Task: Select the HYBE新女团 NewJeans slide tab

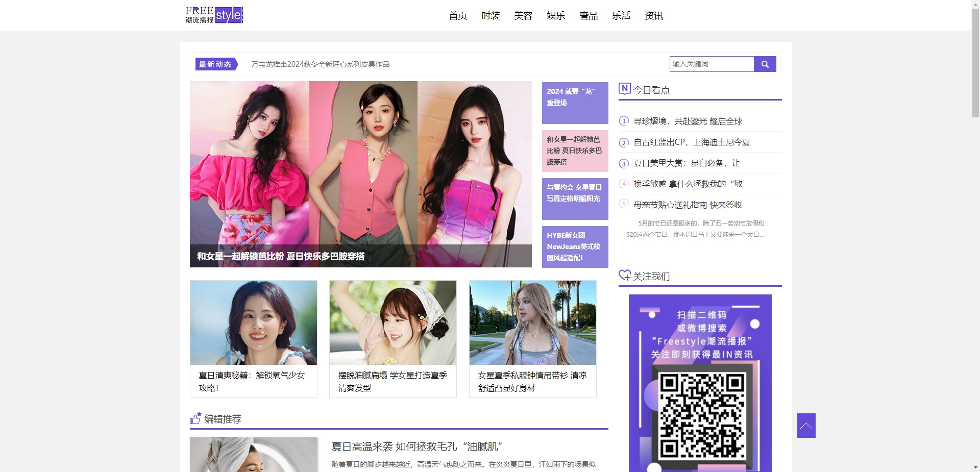Action: [x=575, y=246]
